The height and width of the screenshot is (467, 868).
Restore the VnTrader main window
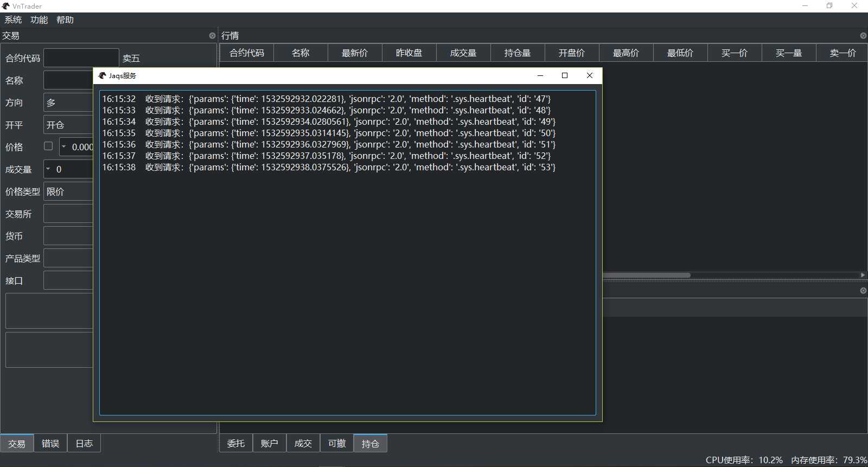coord(829,6)
